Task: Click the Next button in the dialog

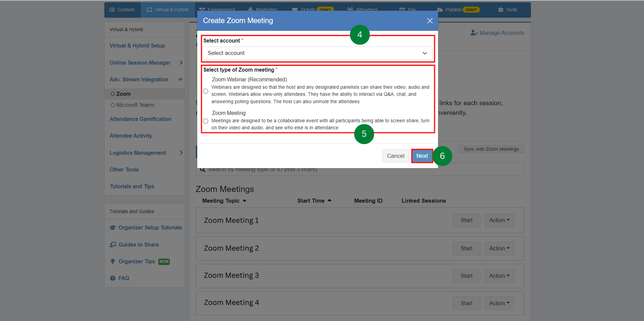Action: tap(422, 156)
